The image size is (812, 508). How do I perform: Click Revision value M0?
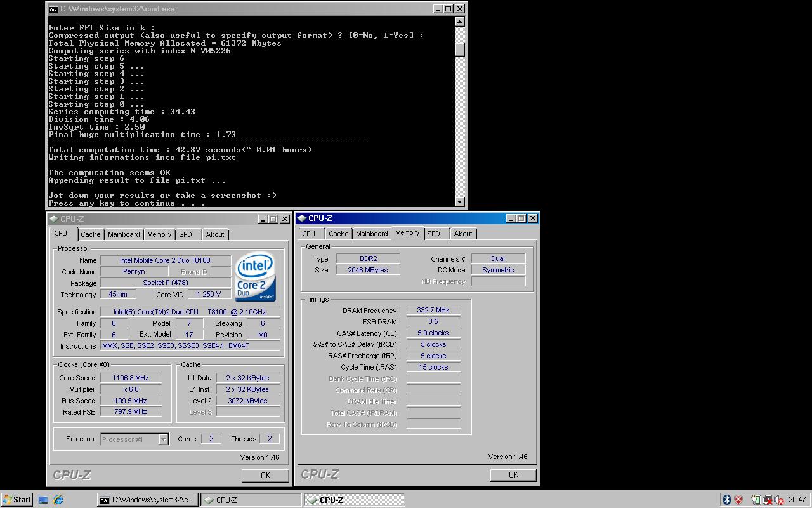(263, 335)
